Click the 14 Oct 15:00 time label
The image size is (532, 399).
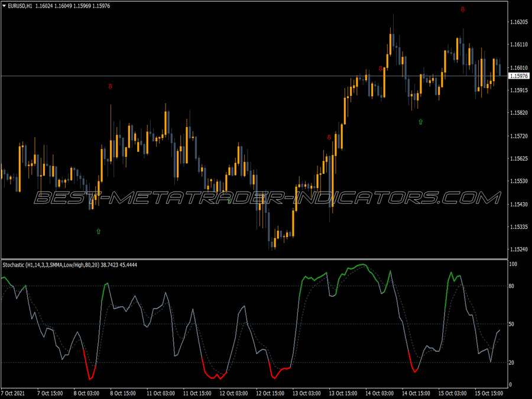tap(416, 394)
